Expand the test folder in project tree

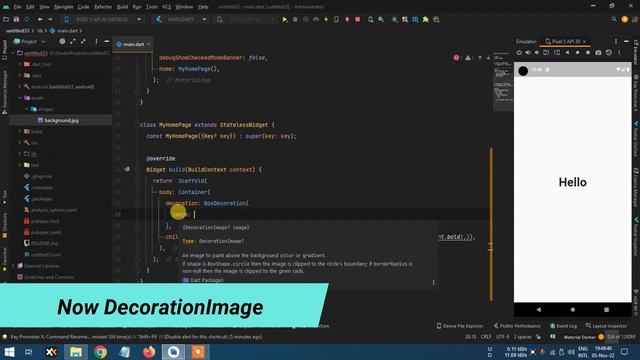20,165
